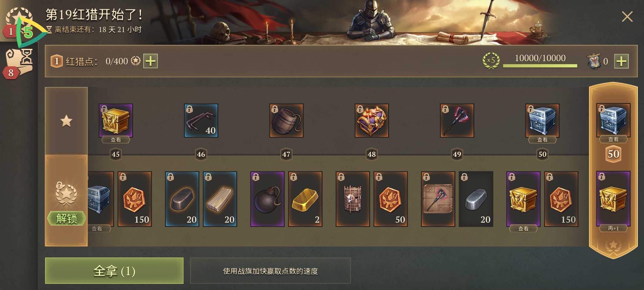Select the caged skull premium reward
This screenshot has height=290, width=644.
point(353,199)
